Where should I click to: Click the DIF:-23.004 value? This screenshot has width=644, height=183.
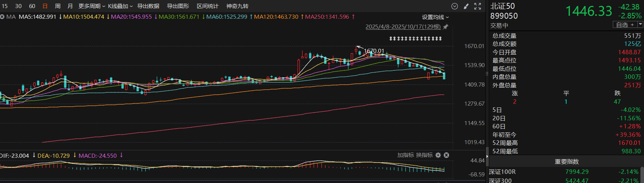[x=15, y=155]
